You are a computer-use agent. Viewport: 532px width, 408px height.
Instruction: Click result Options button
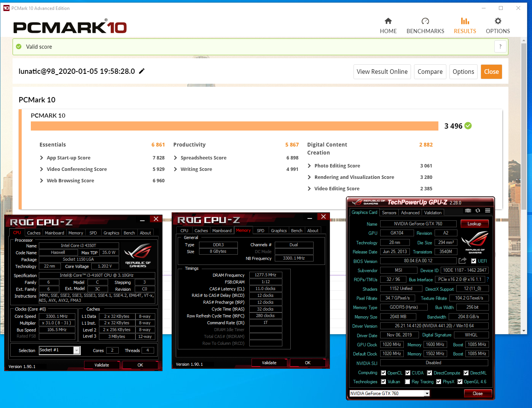click(464, 72)
